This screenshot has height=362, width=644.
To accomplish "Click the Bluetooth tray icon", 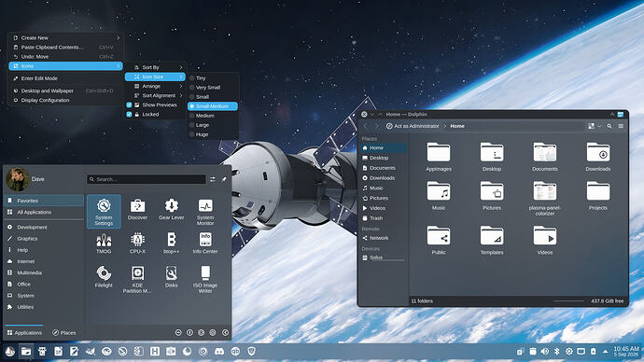I will (x=557, y=352).
